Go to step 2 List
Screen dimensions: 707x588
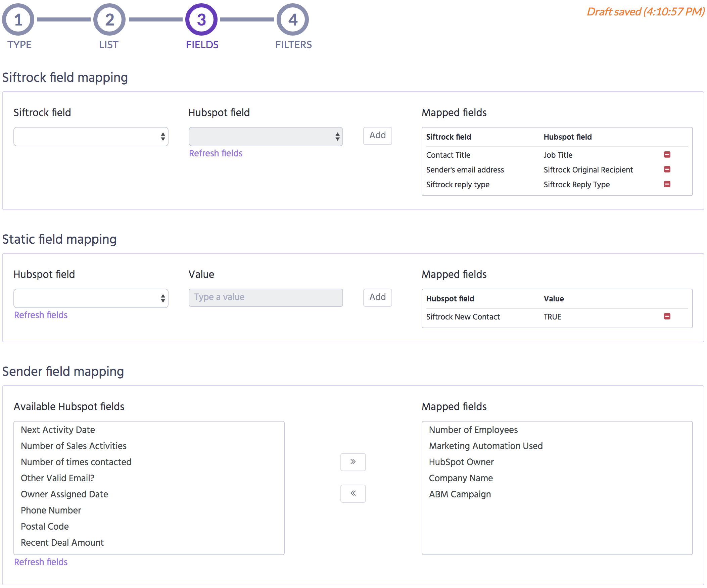(109, 19)
